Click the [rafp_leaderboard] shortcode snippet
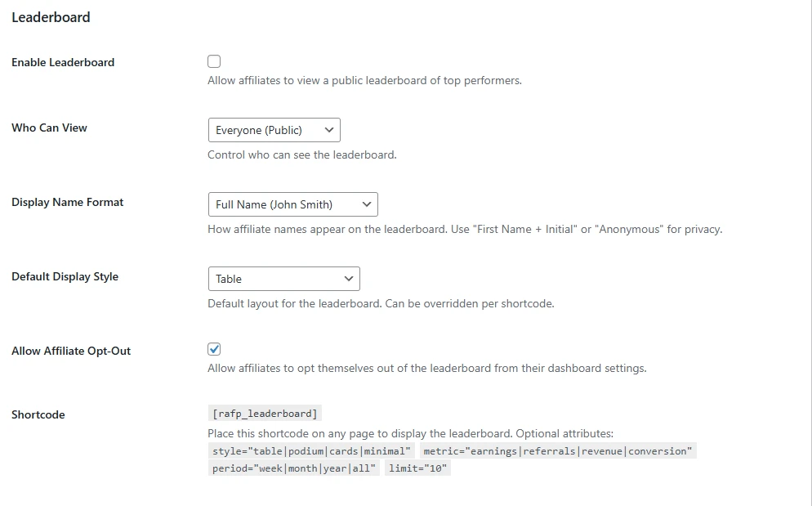This screenshot has height=506, width=812. click(263, 413)
